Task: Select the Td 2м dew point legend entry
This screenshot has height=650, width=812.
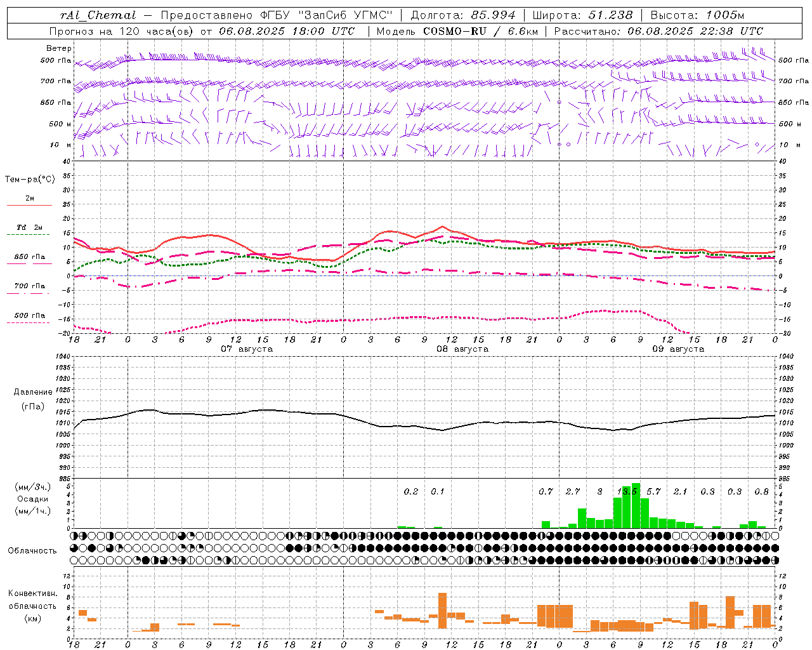Action: 29,227
